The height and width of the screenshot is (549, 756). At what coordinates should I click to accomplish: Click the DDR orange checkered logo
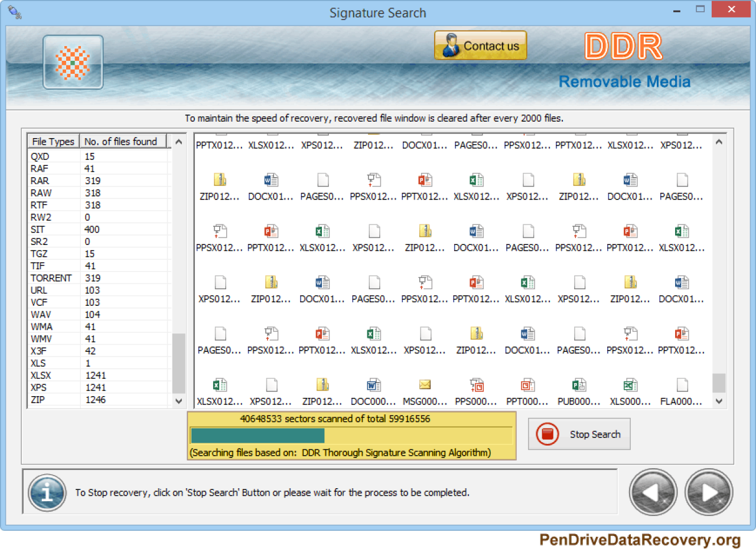73,62
